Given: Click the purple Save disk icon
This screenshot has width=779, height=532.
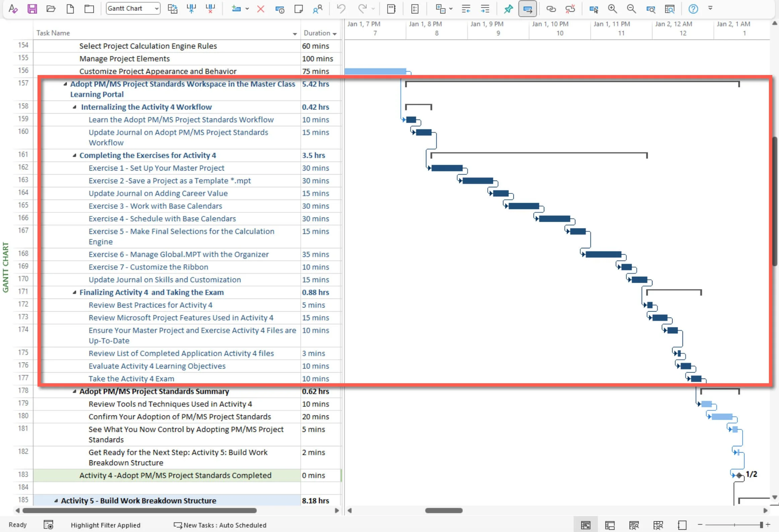Looking at the screenshot, I should tap(32, 9).
